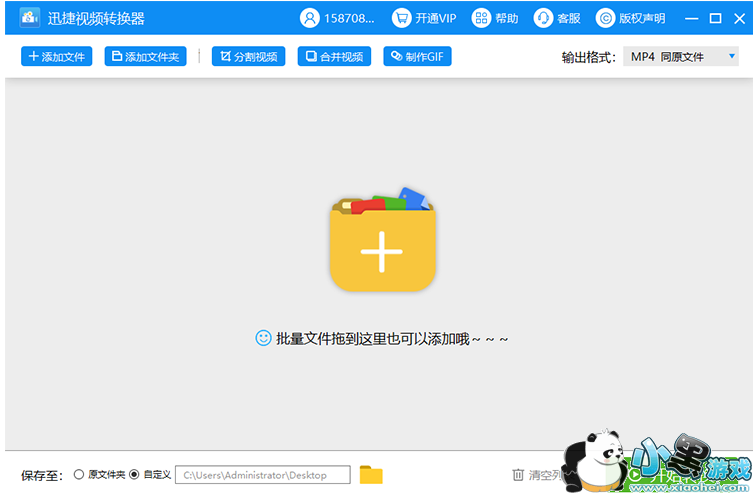
Task: Open the 合并视频 merge video tool
Action: pyautogui.click(x=334, y=56)
